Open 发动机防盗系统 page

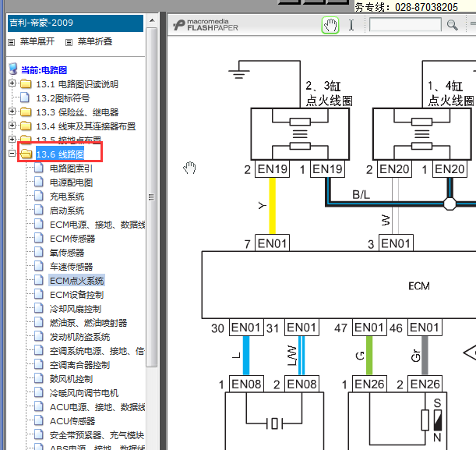click(x=79, y=337)
